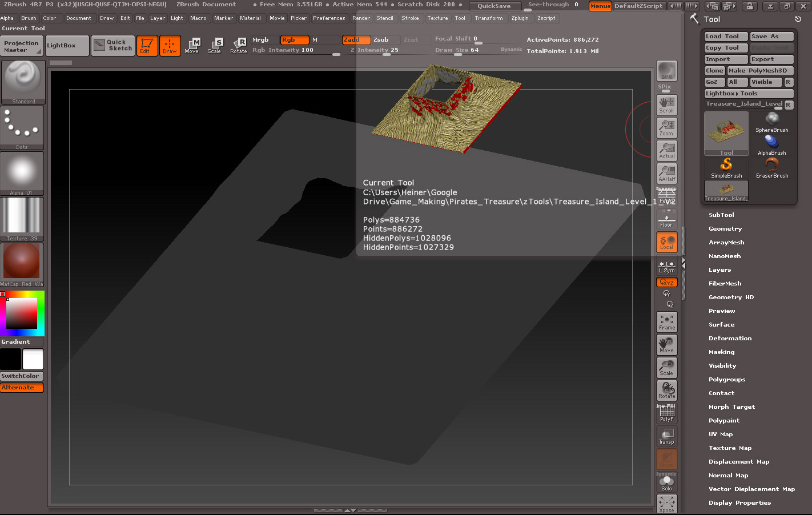Click SwitchColor to swap colors
The image size is (812, 515).
[22, 376]
